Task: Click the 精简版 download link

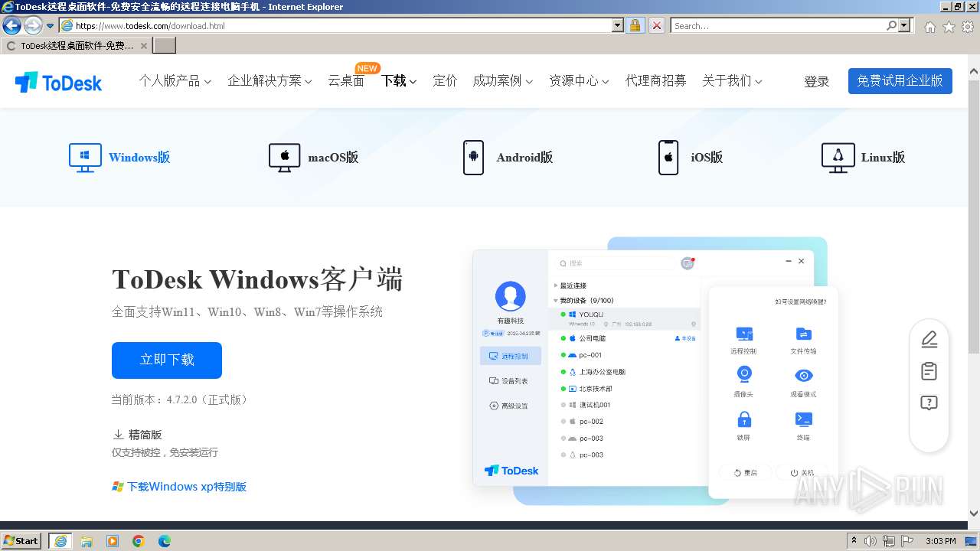Action: pyautogui.click(x=145, y=435)
